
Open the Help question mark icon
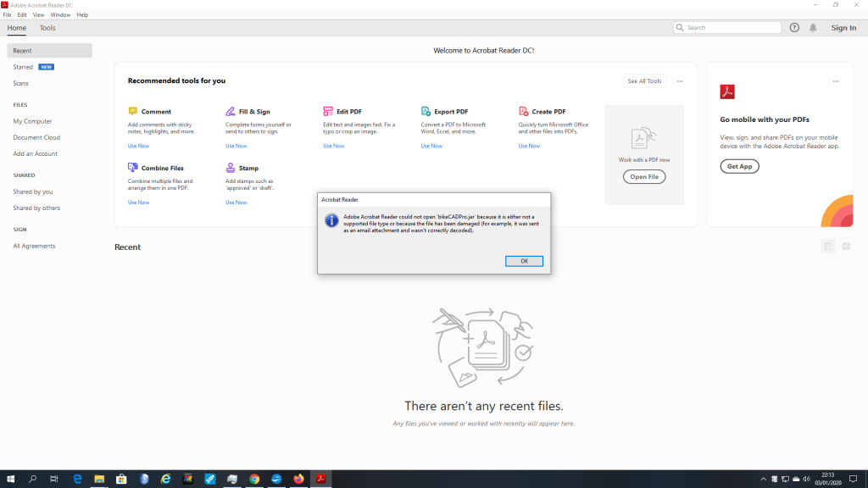[794, 28]
